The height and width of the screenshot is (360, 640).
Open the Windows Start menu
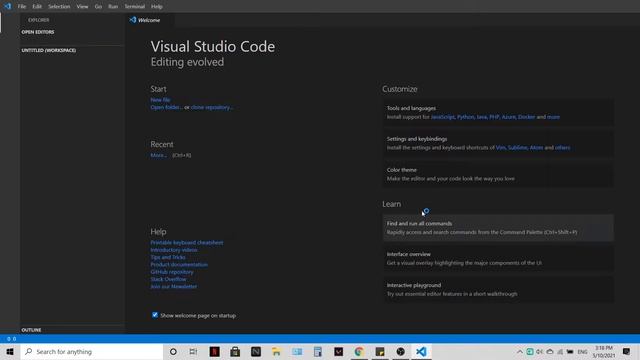click(10, 351)
